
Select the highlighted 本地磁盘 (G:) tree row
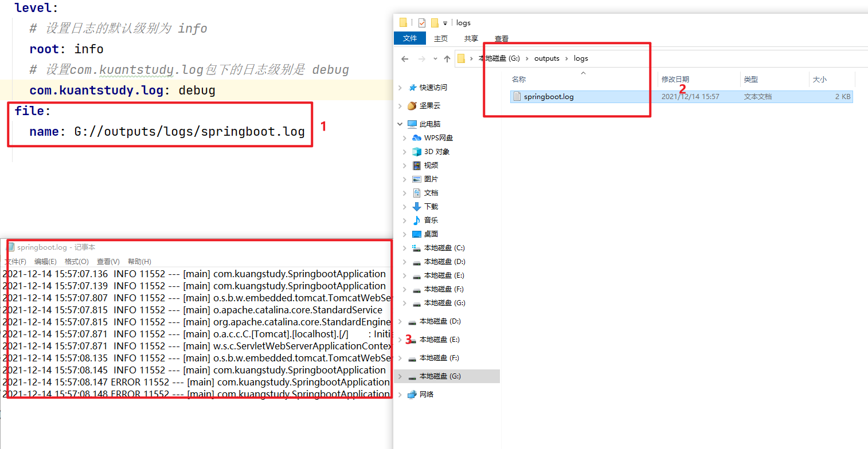pos(447,376)
